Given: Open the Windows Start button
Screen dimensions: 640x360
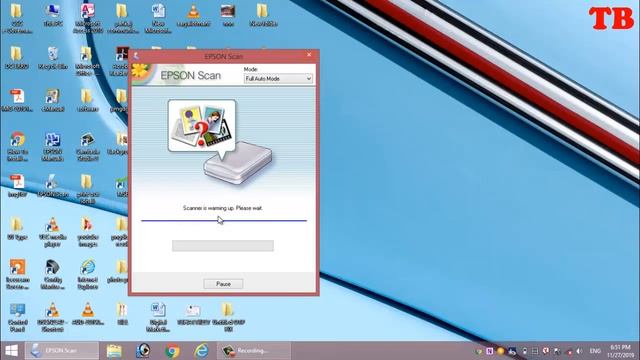Looking at the screenshot, I should [x=11, y=351].
